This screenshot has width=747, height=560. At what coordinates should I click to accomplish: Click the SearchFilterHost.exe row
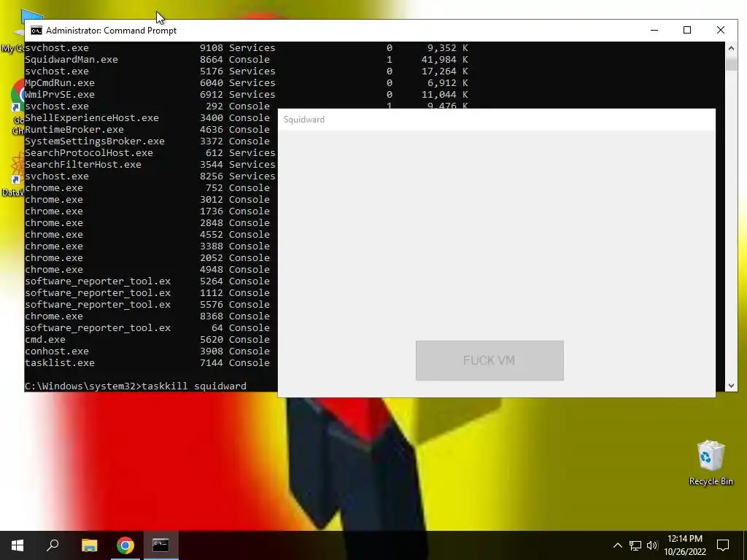[x=150, y=164]
